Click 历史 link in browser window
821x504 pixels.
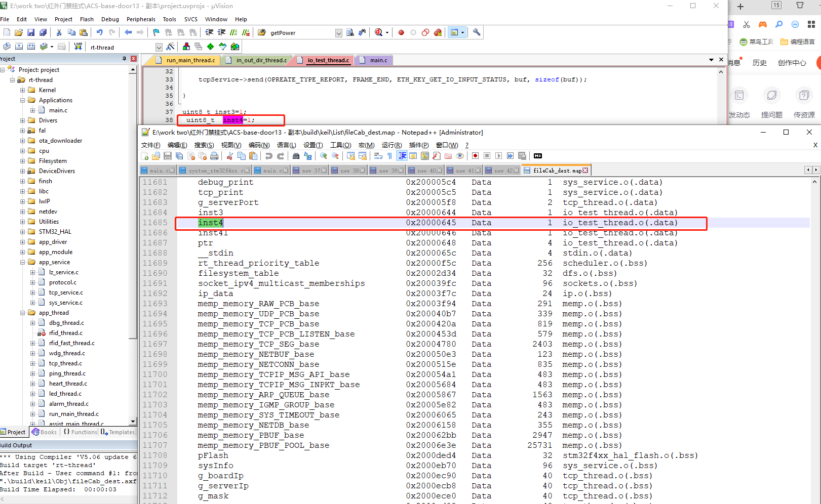(759, 63)
